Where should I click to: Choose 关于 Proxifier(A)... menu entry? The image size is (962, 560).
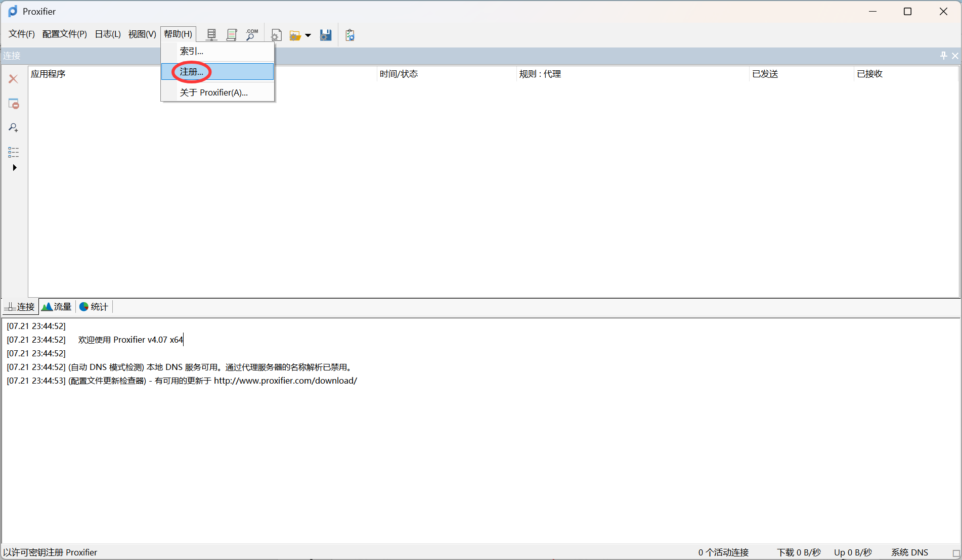point(217,92)
